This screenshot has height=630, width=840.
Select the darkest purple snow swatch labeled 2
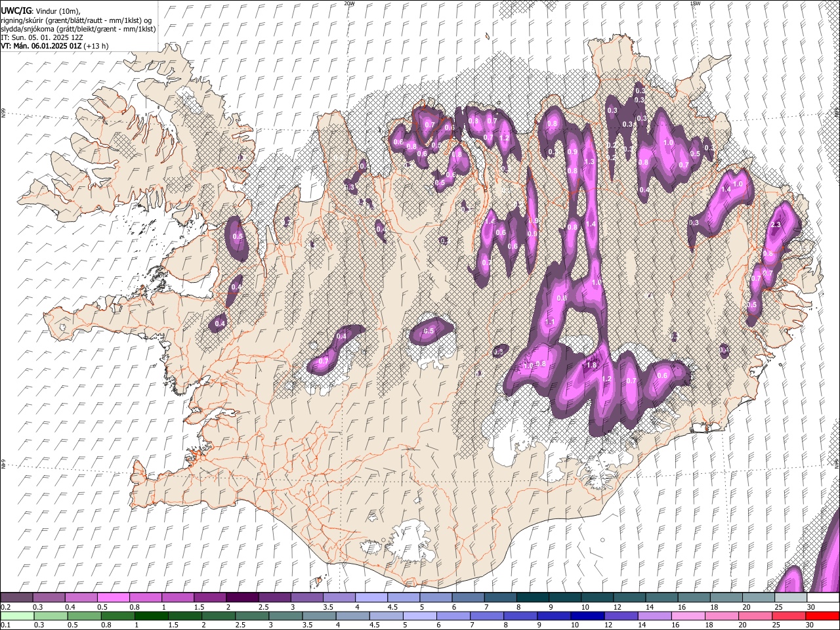[242, 597]
